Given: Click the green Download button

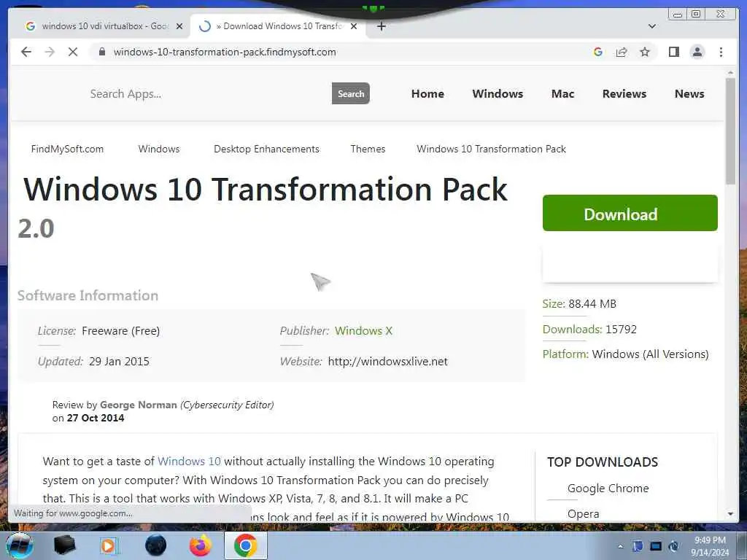Looking at the screenshot, I should [630, 213].
